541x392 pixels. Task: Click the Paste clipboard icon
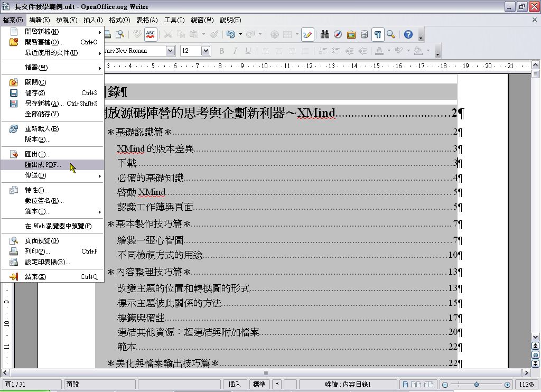tap(194, 34)
